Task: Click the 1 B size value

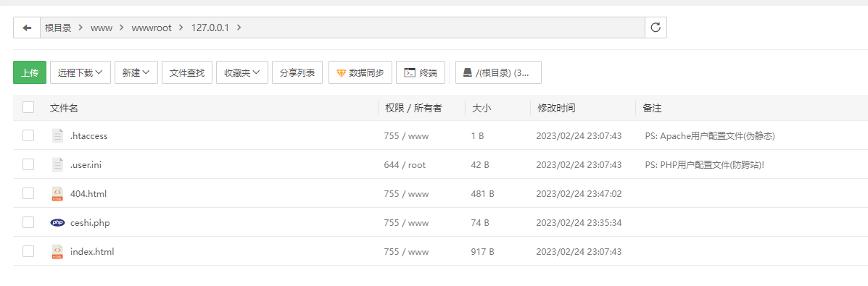Action: [x=477, y=135]
